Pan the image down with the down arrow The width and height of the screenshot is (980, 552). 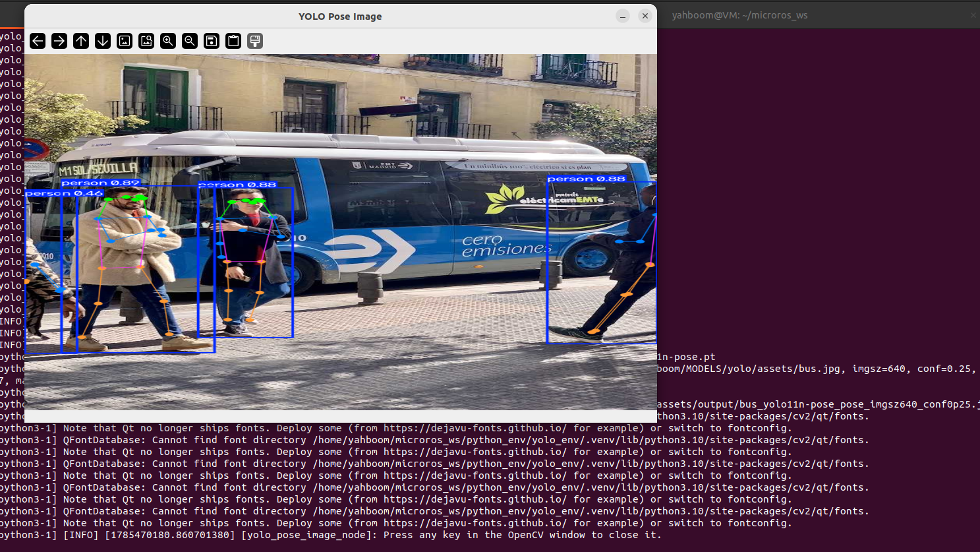[x=103, y=41]
